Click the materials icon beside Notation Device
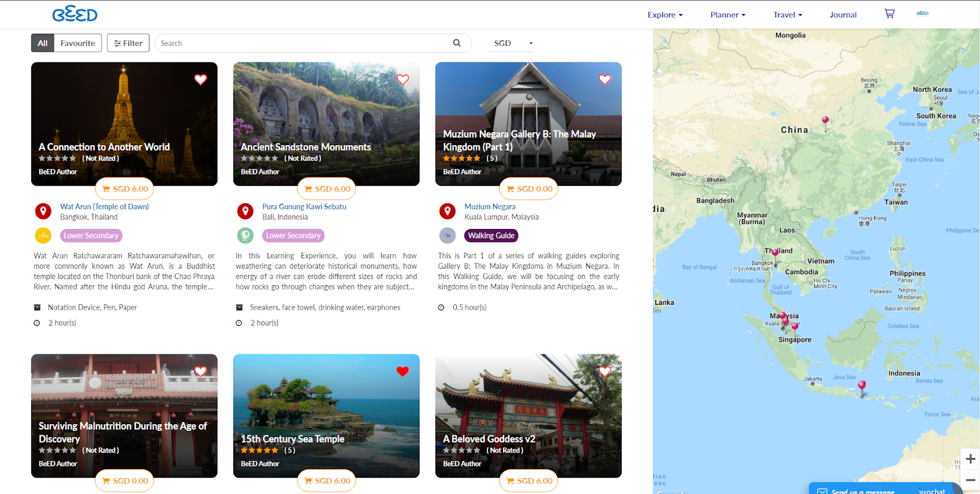The height and width of the screenshot is (494, 980). click(37, 308)
